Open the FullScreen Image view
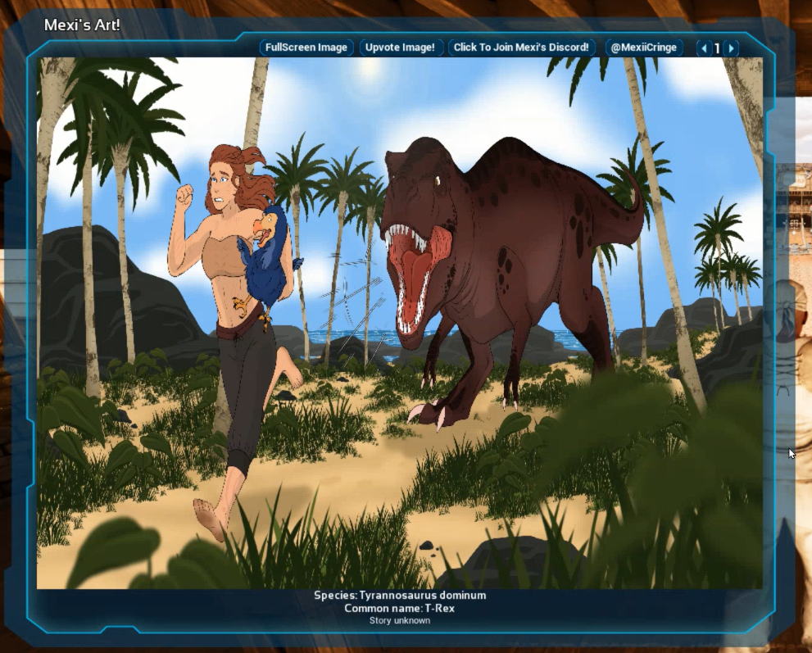 pos(306,47)
